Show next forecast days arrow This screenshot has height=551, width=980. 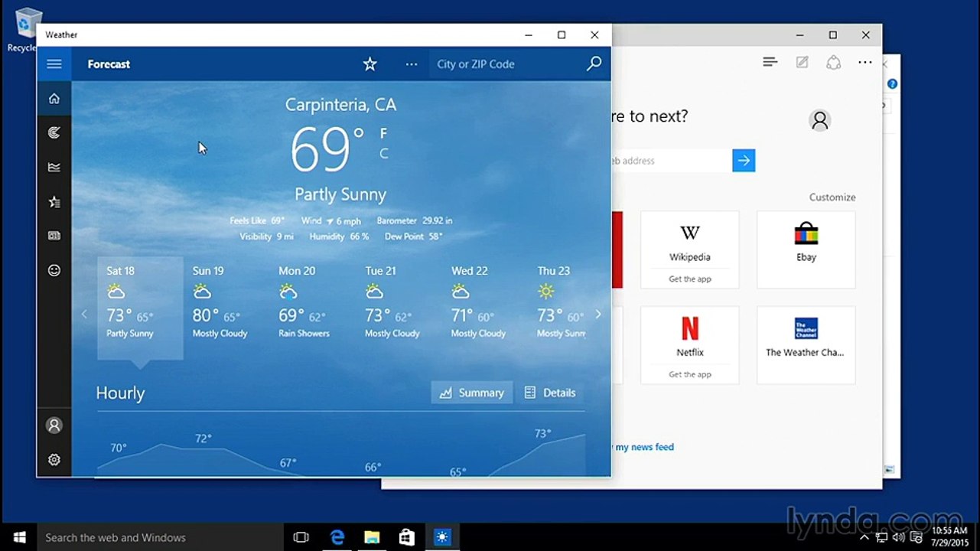pyautogui.click(x=598, y=315)
